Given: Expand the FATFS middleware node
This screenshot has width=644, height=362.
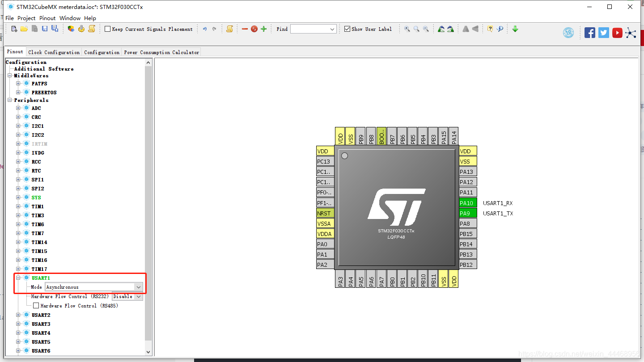Looking at the screenshot, I should click(x=18, y=84).
